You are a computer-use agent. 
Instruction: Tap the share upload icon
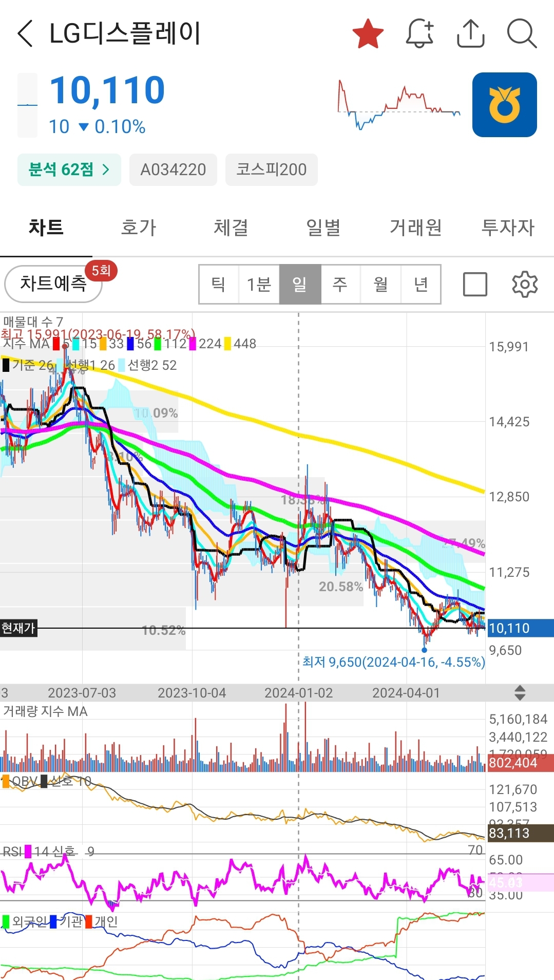pos(470,34)
